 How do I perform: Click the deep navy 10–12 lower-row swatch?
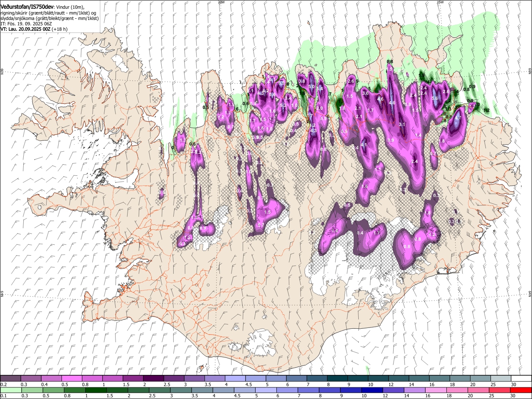tap(372, 390)
